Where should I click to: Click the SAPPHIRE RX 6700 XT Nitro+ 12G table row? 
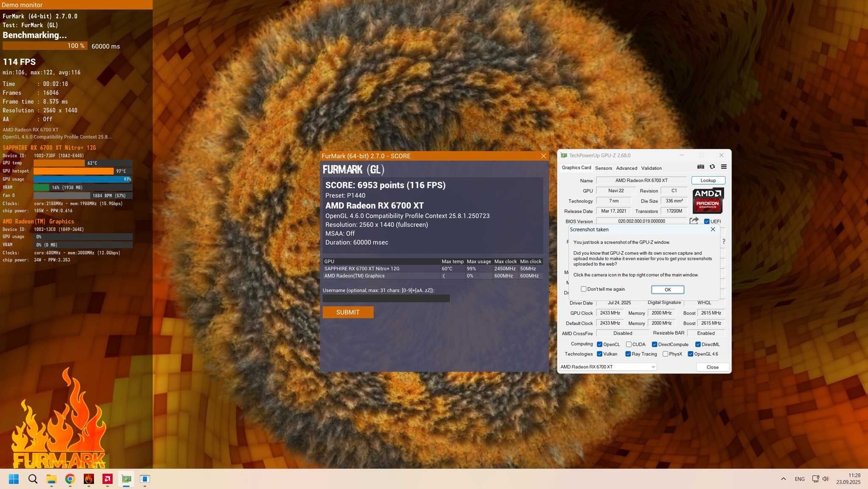click(433, 269)
